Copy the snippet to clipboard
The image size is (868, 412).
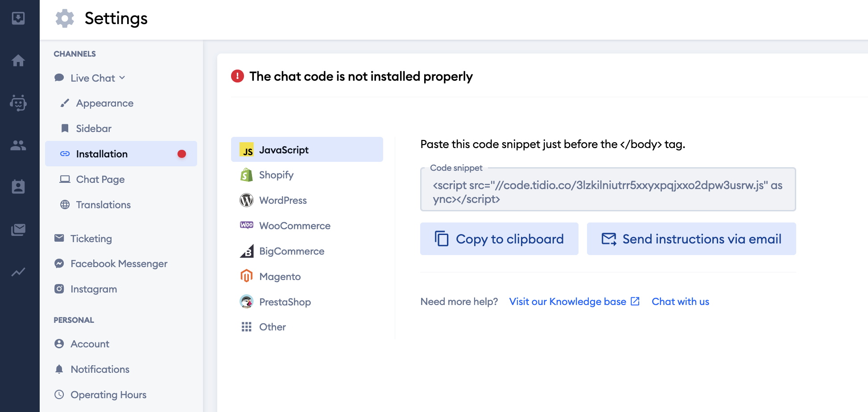(x=499, y=239)
